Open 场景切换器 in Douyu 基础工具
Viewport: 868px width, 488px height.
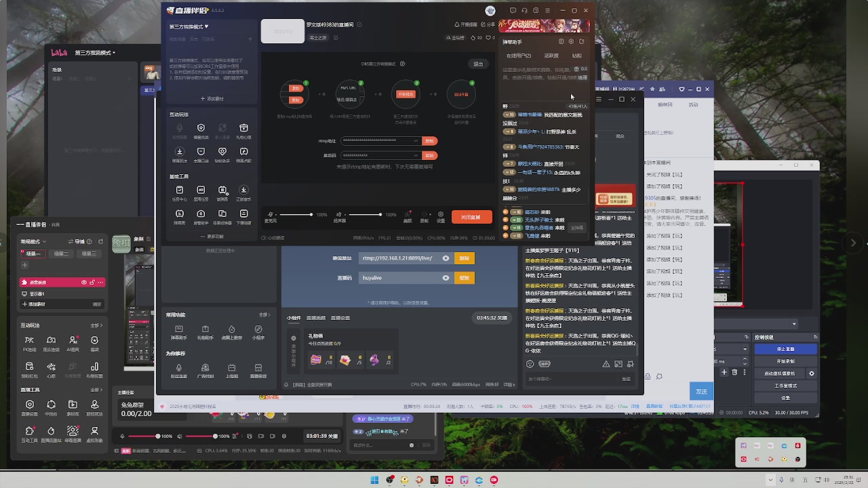point(222,216)
